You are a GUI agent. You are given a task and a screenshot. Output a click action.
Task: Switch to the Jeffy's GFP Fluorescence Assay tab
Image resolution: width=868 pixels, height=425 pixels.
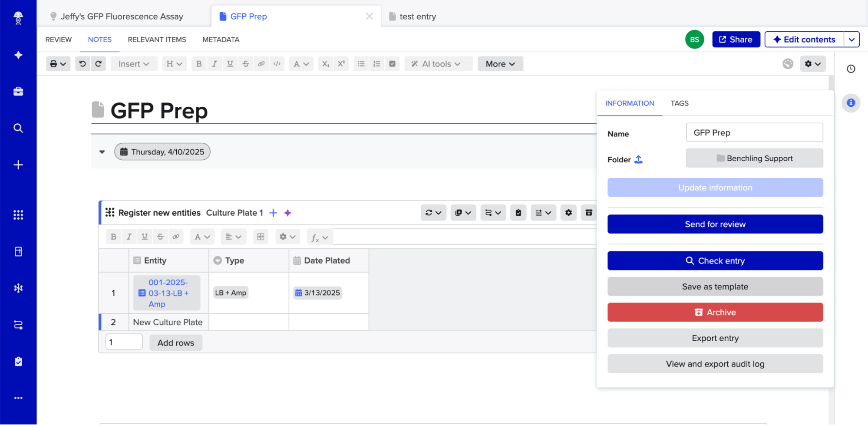click(122, 16)
